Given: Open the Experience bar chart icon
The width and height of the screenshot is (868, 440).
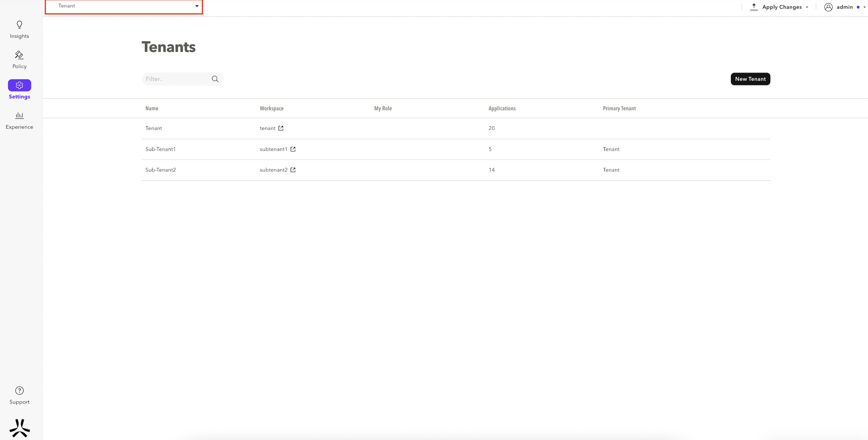Looking at the screenshot, I should pos(20,115).
